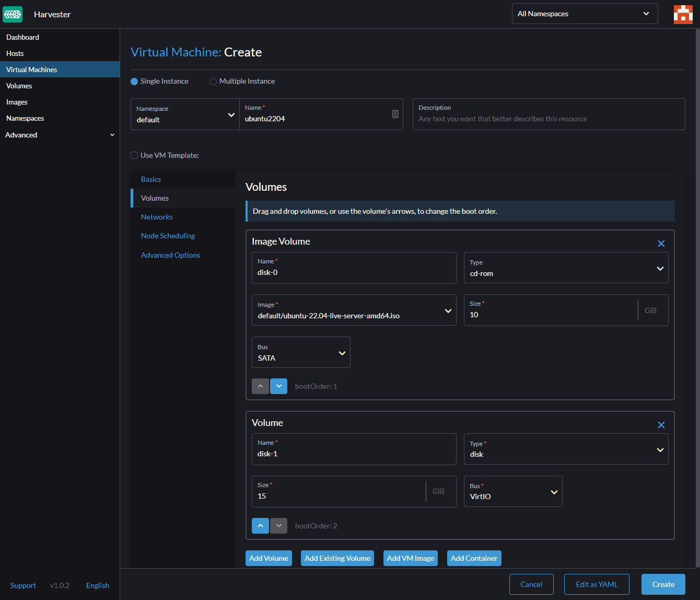Click the Harvester logo icon
Viewport: 700px width, 600px height.
pos(13,14)
